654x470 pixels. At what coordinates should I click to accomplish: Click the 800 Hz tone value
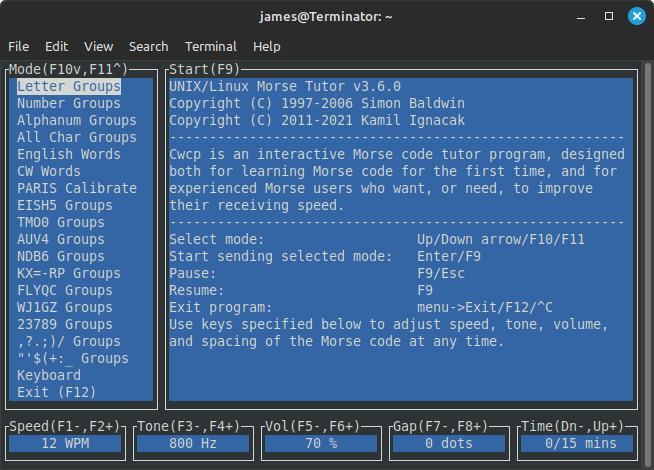193,443
